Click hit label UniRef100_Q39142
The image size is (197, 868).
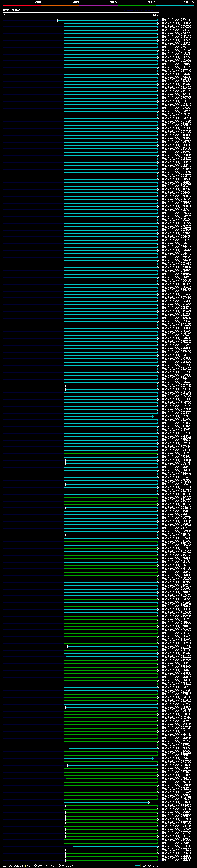tap(177, 47)
